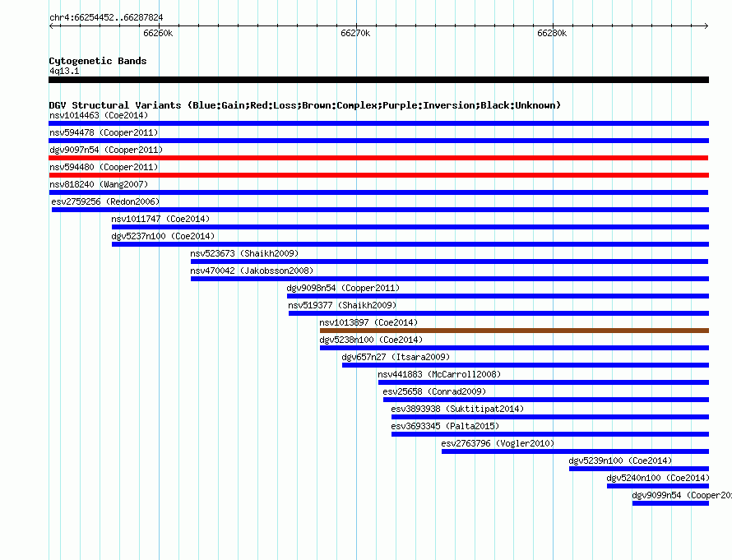Open dgv5238n100 (Coe2014) label

[x=371, y=340]
